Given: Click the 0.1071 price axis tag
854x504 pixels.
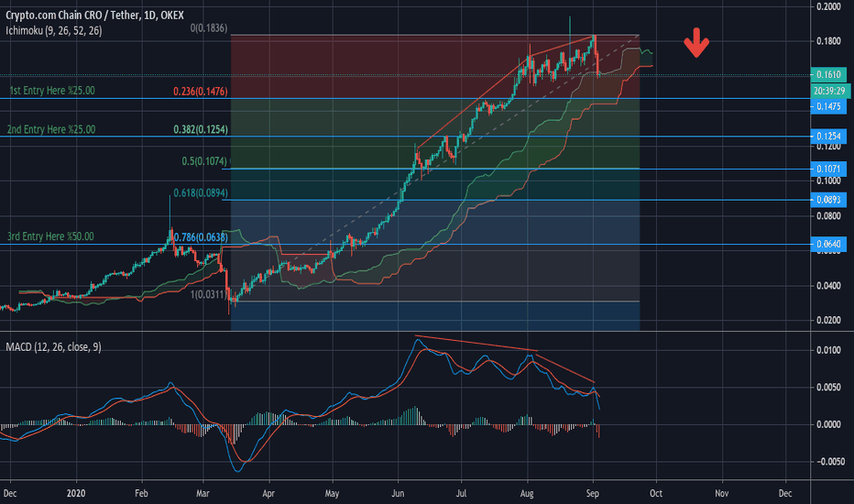Looking at the screenshot, I should (828, 169).
